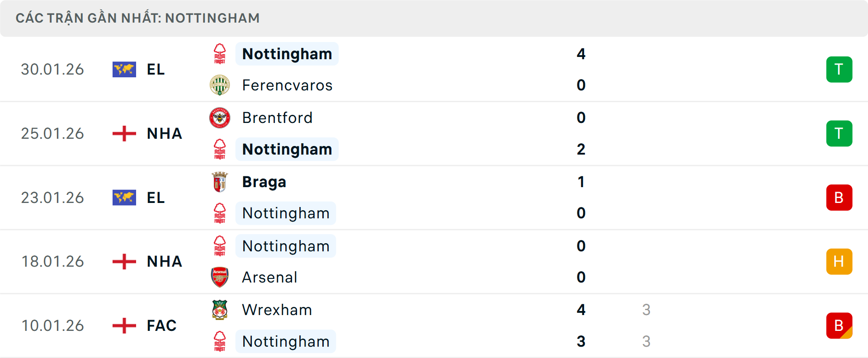Screen dimensions: 868x358
Task: Click the Ferencvaros club crest icon
Action: 220,85
